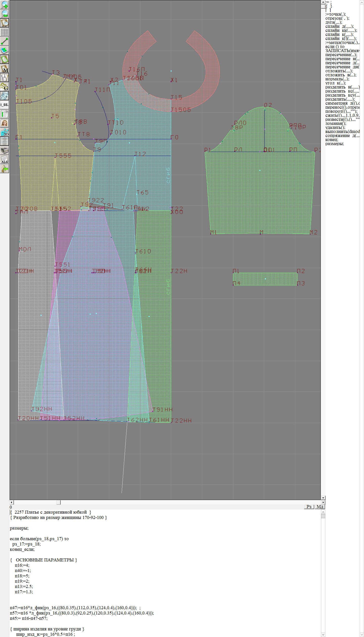Select 'нормаль(.,.);' from the command list
The image size is (364, 637).
tap(337, 79)
